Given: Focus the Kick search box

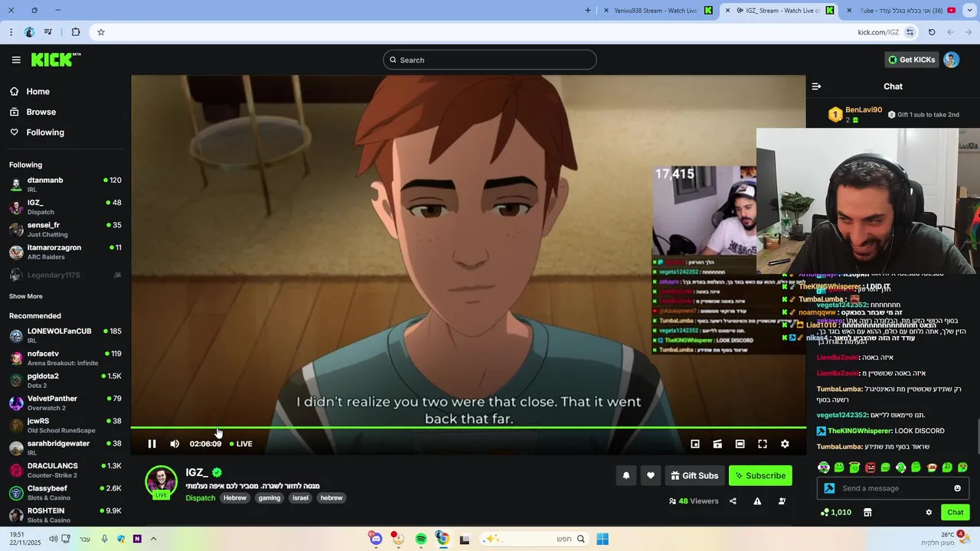Looking at the screenshot, I should (489, 60).
